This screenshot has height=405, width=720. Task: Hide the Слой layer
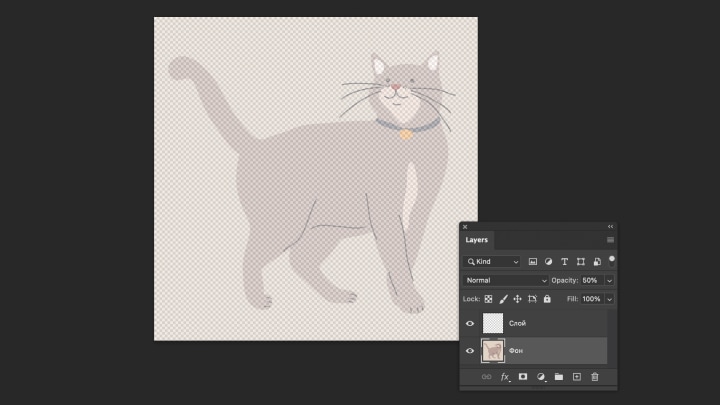(470, 323)
